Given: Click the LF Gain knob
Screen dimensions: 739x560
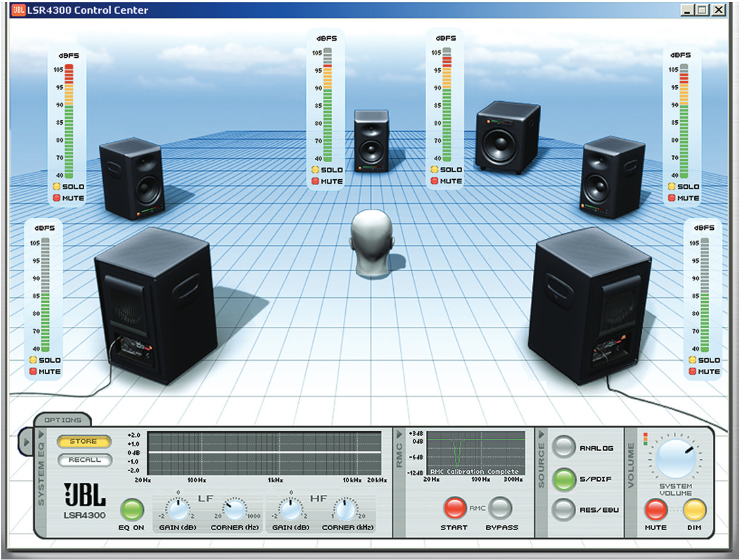Looking at the screenshot, I should click(x=178, y=509).
